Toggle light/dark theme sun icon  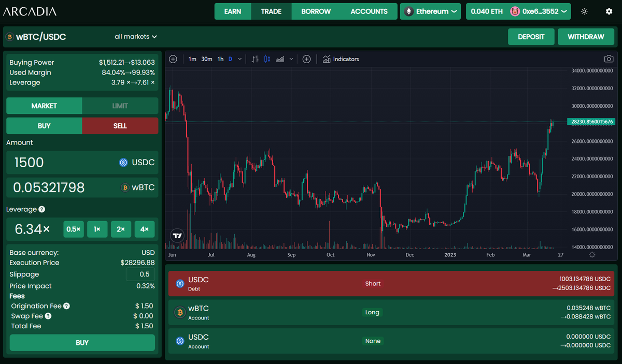pos(584,11)
